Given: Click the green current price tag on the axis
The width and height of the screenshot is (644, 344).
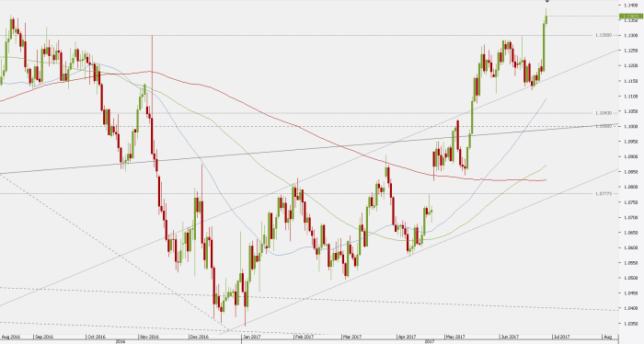Looking at the screenshot, I should [x=631, y=17].
